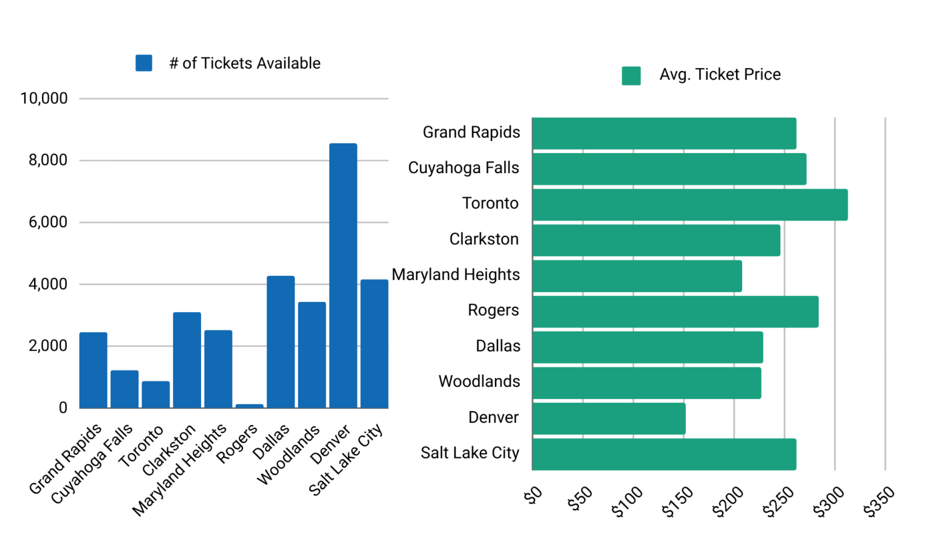The height and width of the screenshot is (560, 933).
Task: Pick the tiny blue Rogers bar
Action: [x=250, y=406]
